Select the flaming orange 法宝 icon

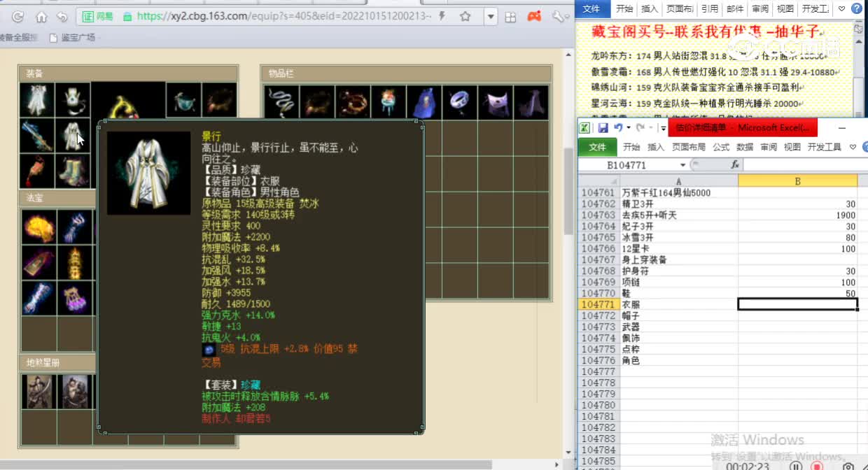tap(38, 227)
